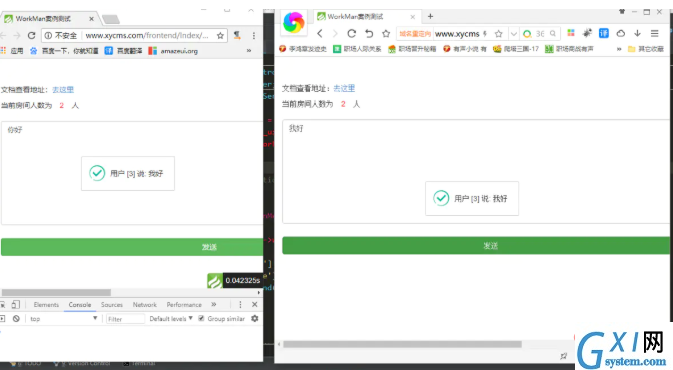Open the top context dropdown in the console

point(64,318)
